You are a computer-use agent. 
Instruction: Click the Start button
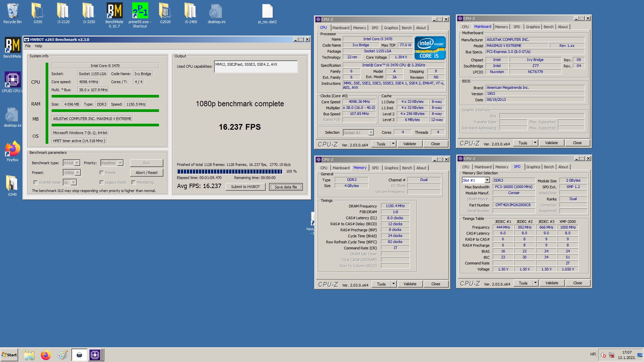(x=9, y=355)
